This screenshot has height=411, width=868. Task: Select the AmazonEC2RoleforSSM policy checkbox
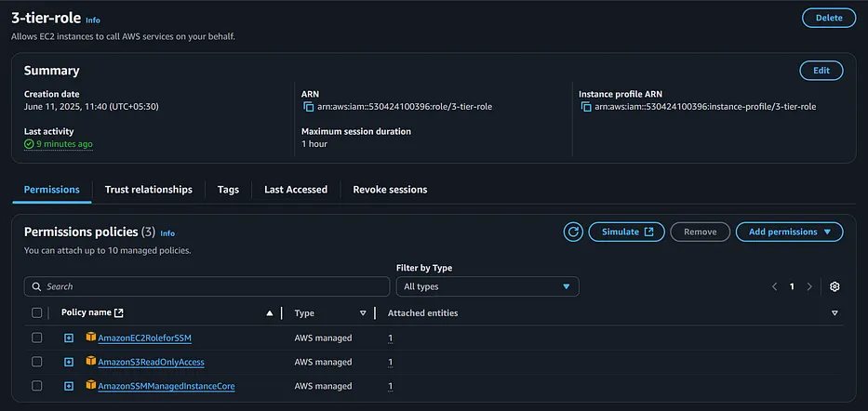coord(36,338)
